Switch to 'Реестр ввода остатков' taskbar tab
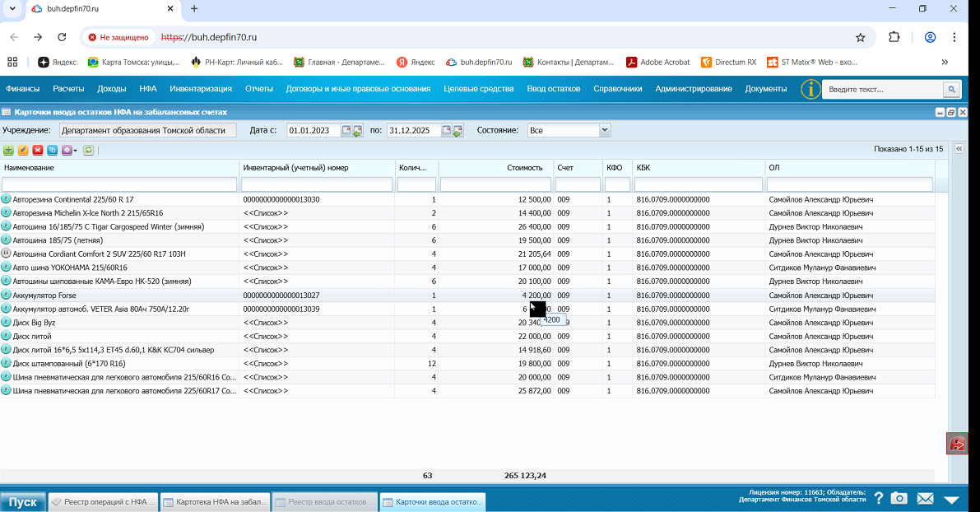The width and height of the screenshot is (980, 512). pos(325,502)
